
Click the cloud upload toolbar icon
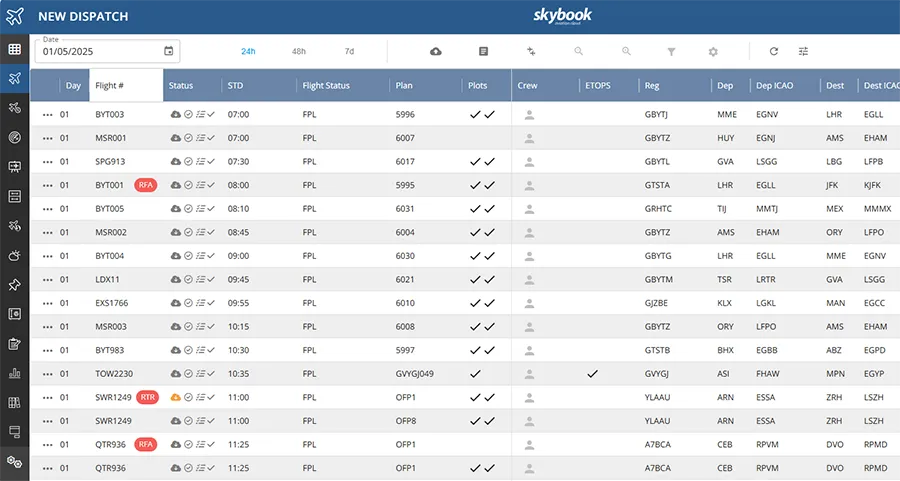[436, 52]
